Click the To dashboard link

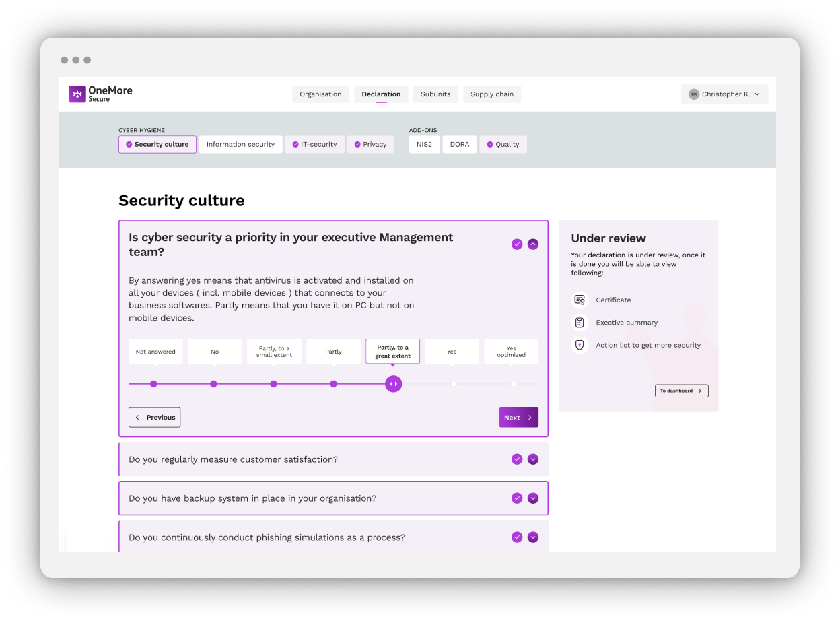(681, 391)
